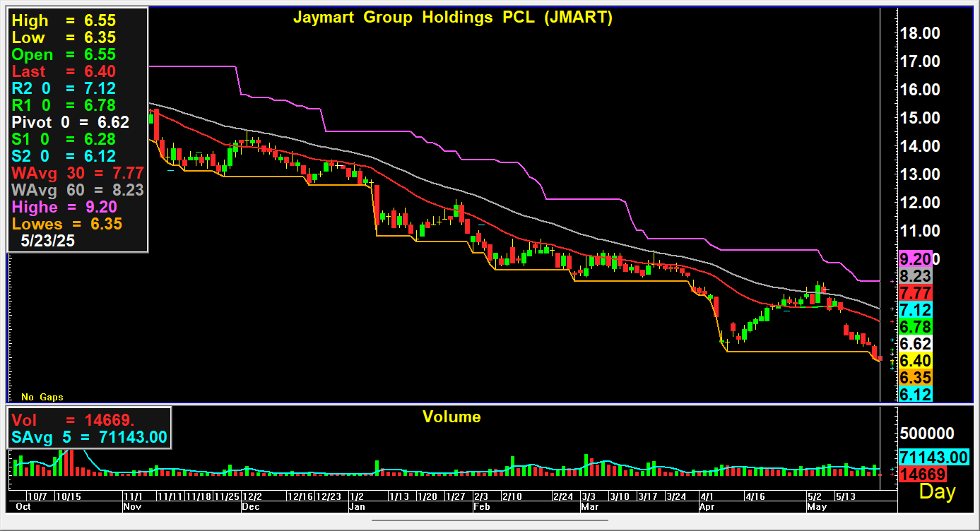Click the Nov month label
The height and width of the screenshot is (531, 980).
pyautogui.click(x=131, y=507)
